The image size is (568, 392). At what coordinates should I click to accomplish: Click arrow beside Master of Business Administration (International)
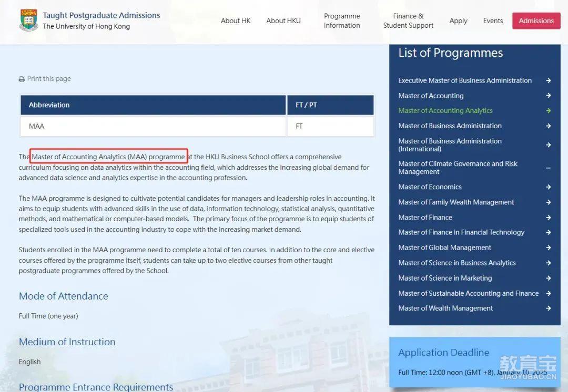click(x=549, y=145)
